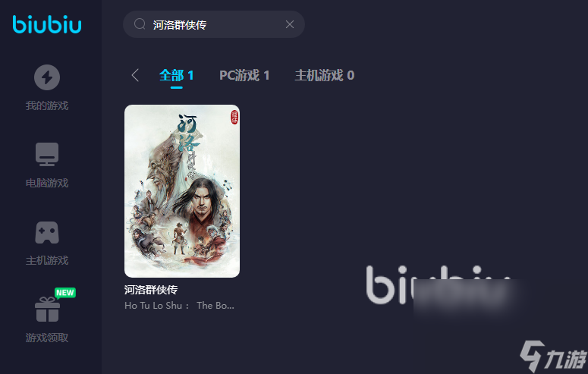Open the game gift box icon

(x=47, y=310)
